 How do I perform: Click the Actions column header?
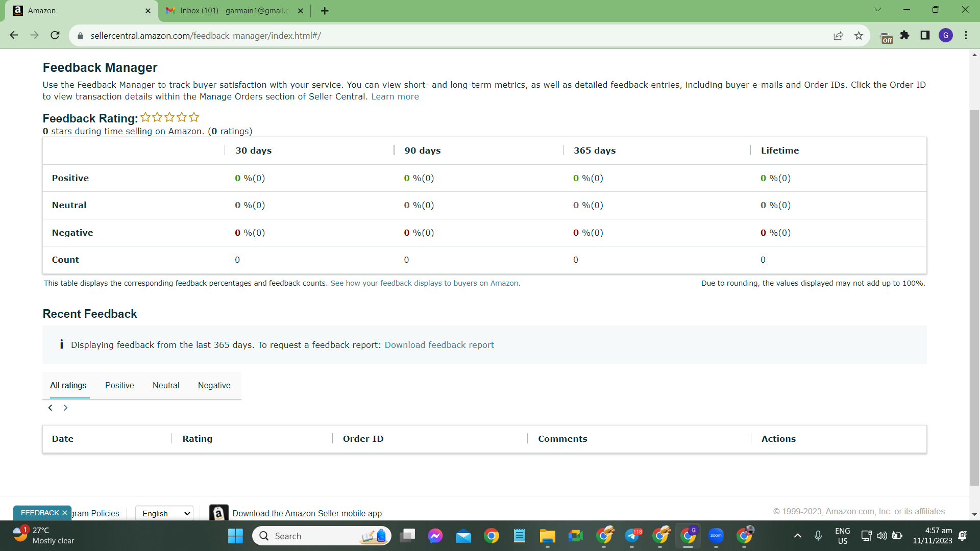[x=778, y=439]
